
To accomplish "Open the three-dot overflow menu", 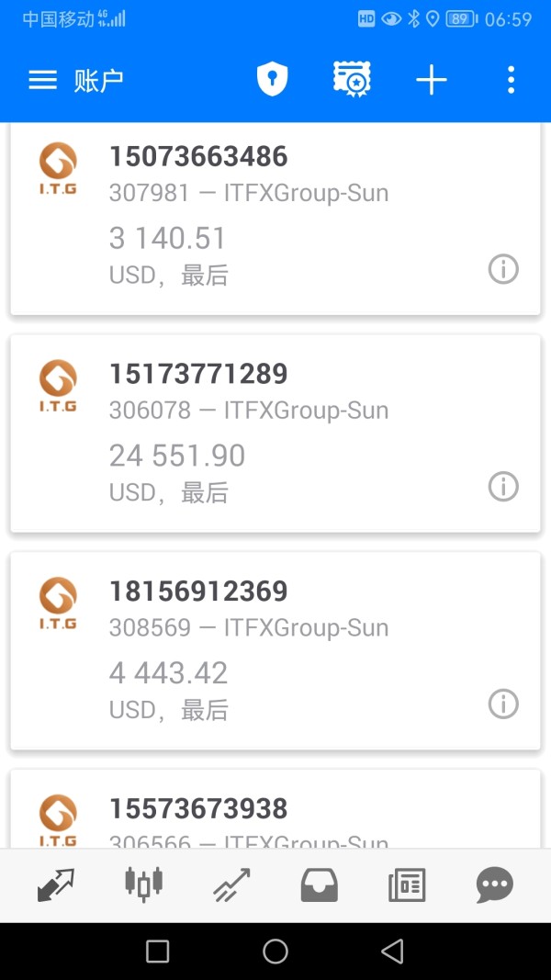I will coord(511,80).
